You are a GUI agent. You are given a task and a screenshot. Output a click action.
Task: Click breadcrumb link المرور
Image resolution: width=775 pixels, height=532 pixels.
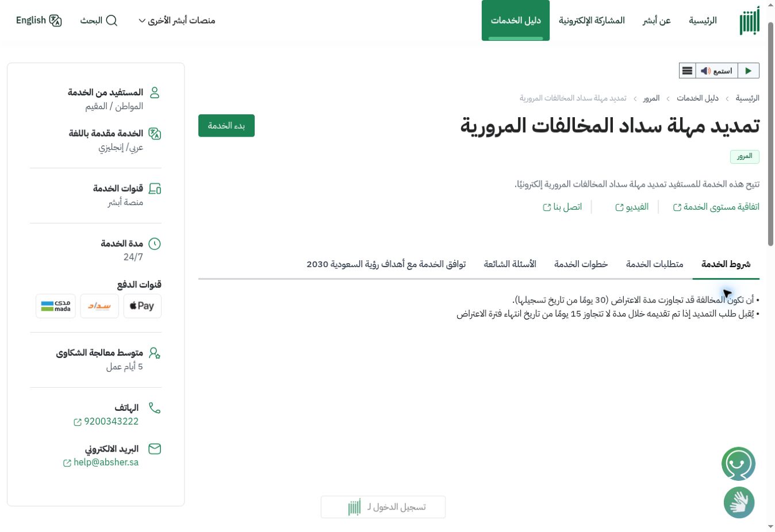coord(651,98)
